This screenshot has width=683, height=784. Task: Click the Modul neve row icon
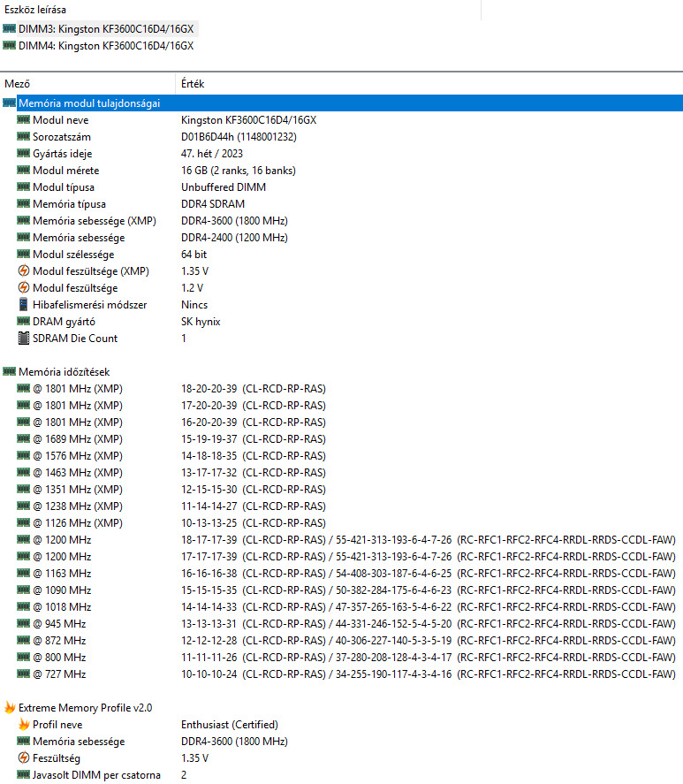click(x=23, y=119)
